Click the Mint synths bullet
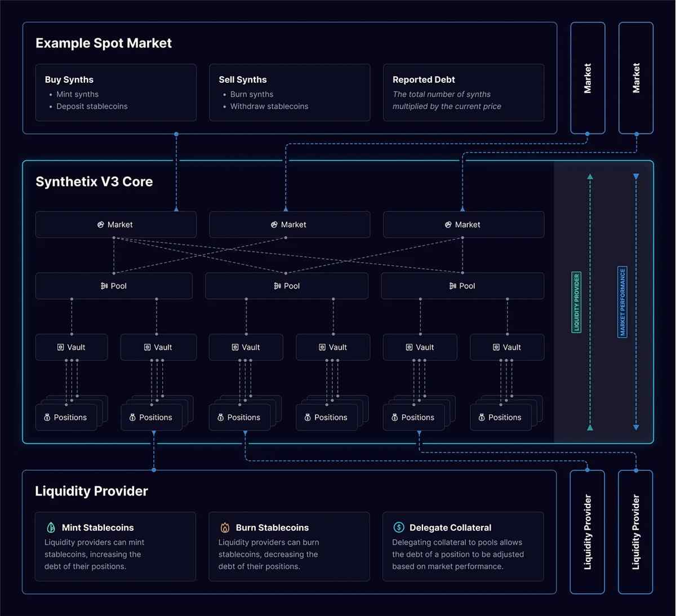676x616 pixels. 77,94
